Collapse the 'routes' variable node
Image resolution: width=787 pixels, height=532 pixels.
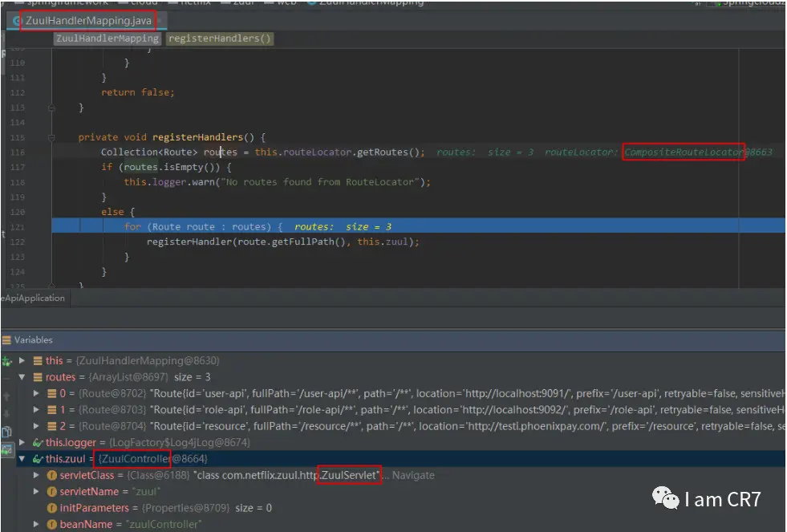click(x=22, y=377)
